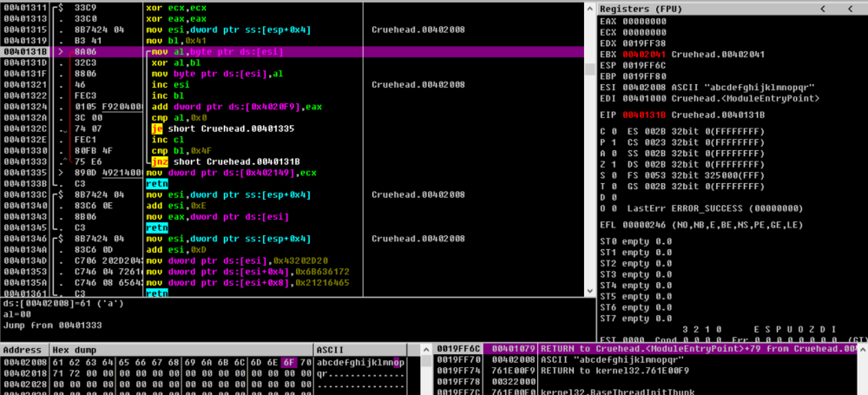This screenshot has width=868, height=395.
Task: Select 'mov dword ptr ds:[esi],0x43202D20' line
Action: (293, 261)
